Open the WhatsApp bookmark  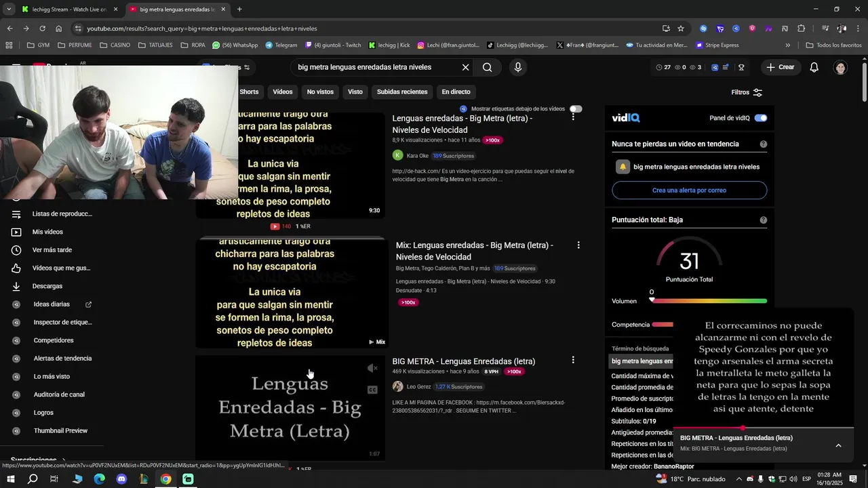click(x=235, y=45)
